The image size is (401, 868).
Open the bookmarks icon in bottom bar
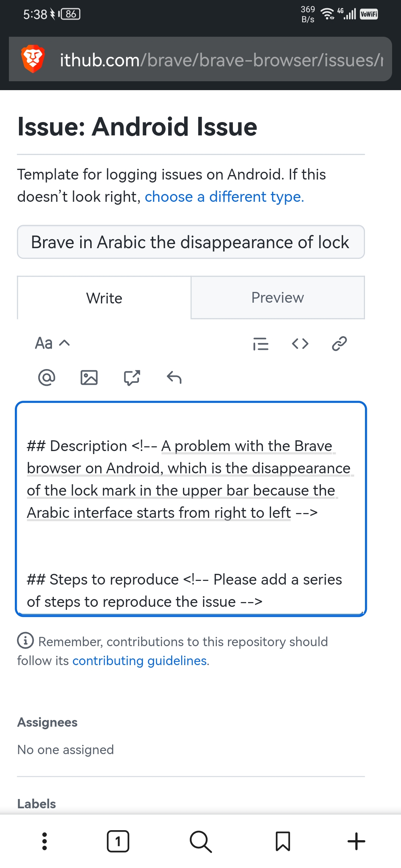pyautogui.click(x=283, y=841)
